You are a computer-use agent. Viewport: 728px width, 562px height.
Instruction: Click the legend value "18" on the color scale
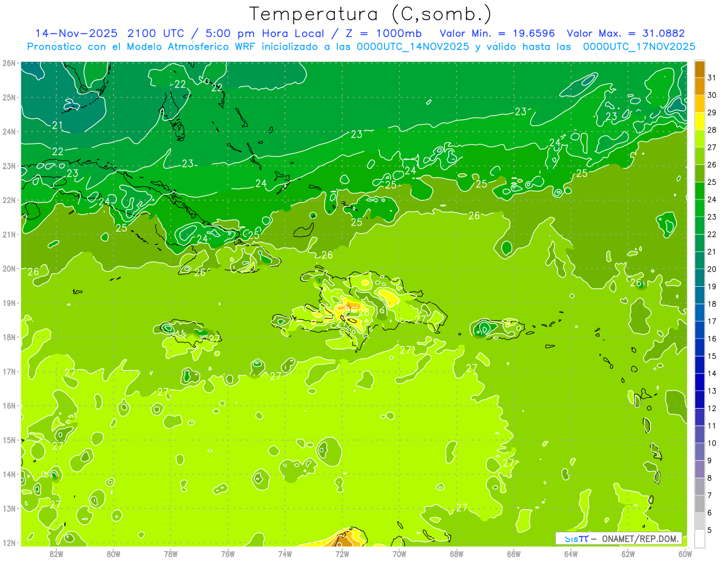coord(712,304)
